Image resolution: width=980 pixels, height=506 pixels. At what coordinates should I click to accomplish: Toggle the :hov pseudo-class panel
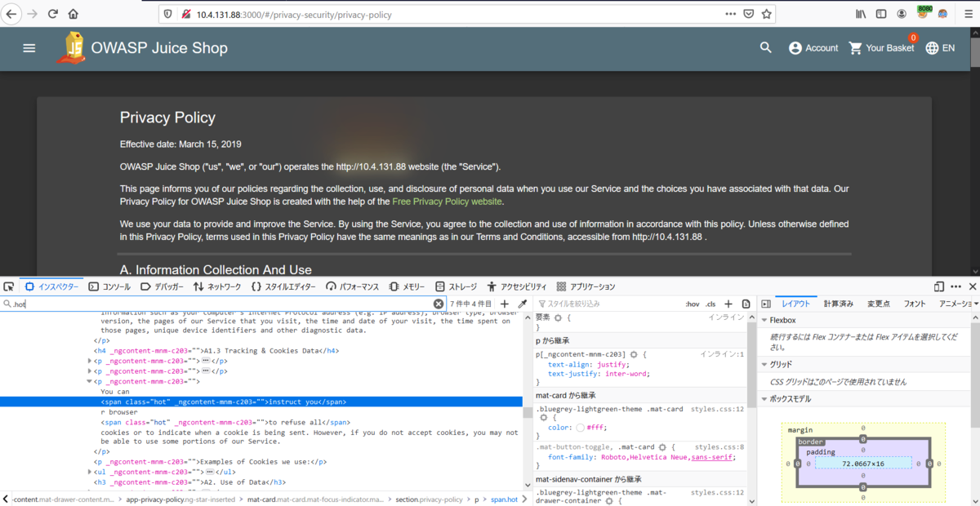pyautogui.click(x=693, y=304)
